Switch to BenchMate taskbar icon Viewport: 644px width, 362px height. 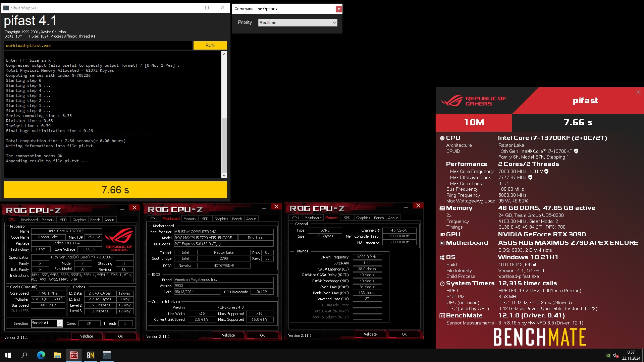90,355
